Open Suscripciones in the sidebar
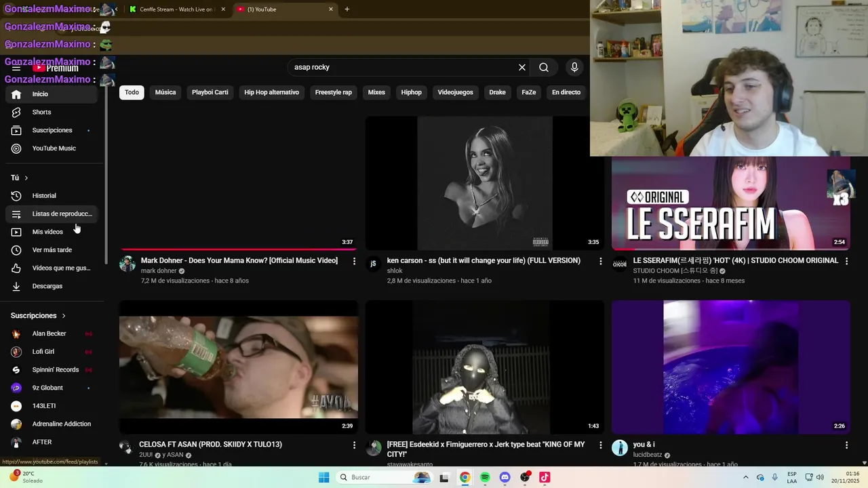The width and height of the screenshot is (868, 488). [52, 130]
